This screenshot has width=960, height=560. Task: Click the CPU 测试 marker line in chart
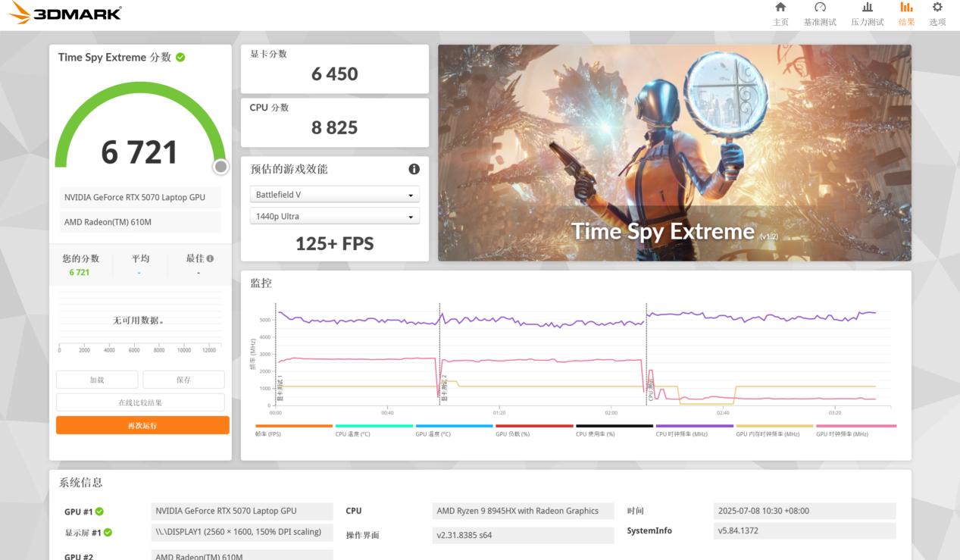[647, 356]
